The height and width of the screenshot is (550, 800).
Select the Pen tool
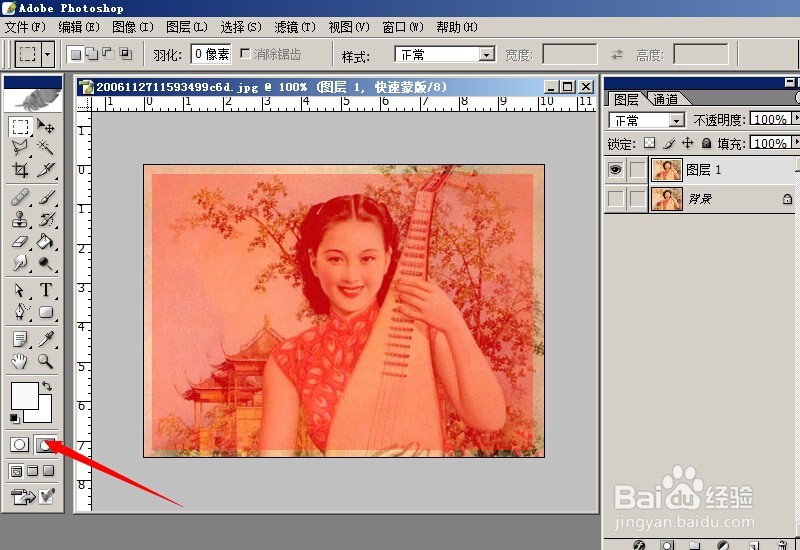tap(20, 312)
